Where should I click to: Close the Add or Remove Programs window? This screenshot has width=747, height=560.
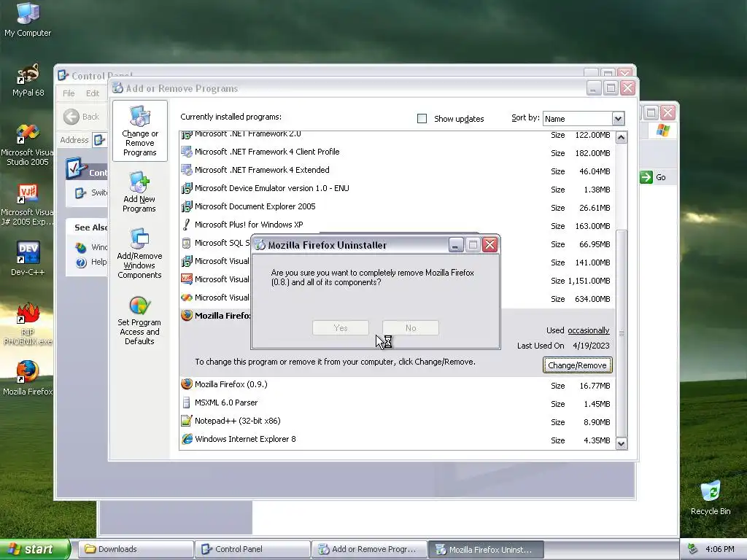tap(628, 88)
